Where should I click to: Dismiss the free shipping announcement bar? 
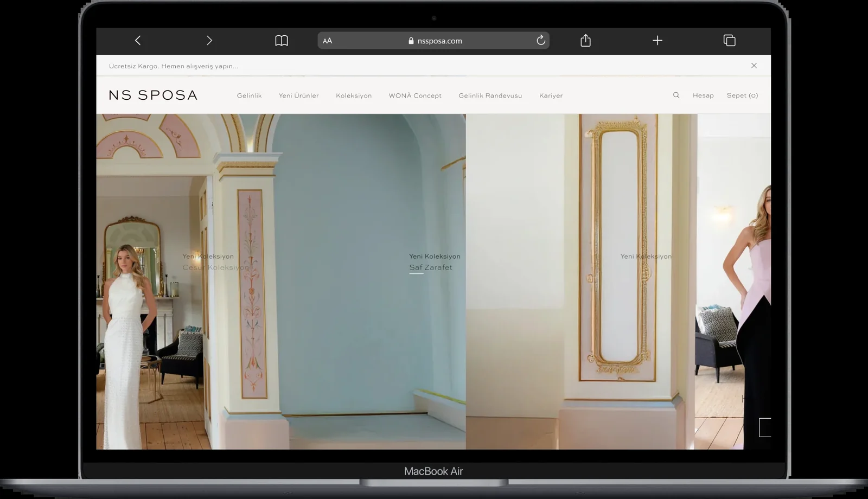click(754, 66)
